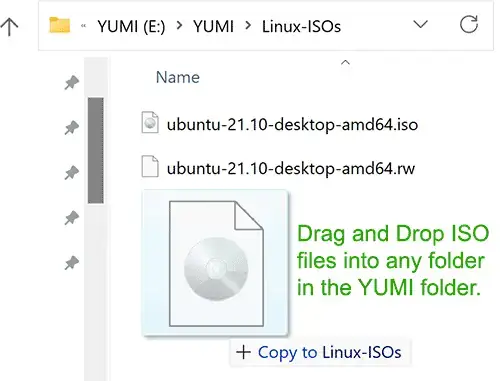Image resolution: width=500 pixels, height=381 pixels.
Task: Expand chevron after YUMI breadcrumb
Action: click(x=248, y=25)
